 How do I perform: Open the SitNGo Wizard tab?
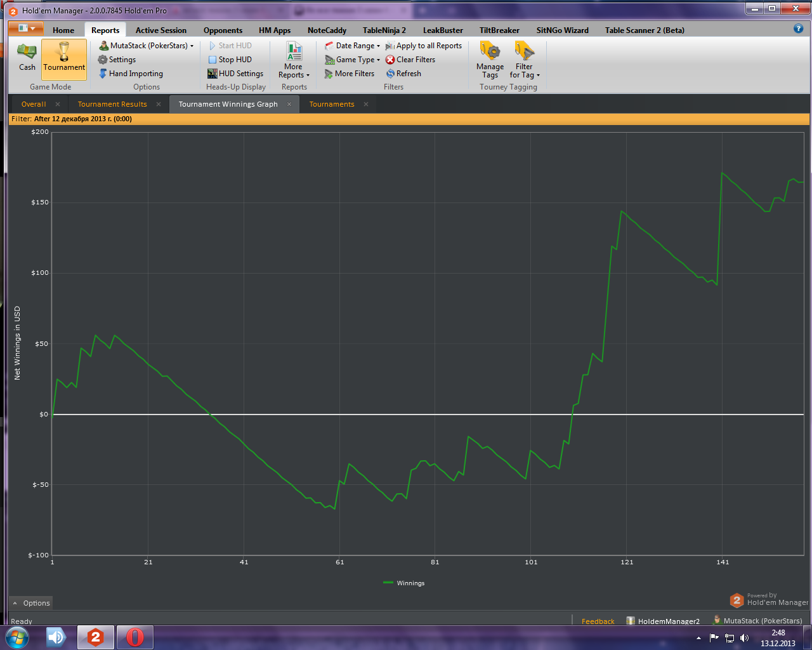point(562,30)
